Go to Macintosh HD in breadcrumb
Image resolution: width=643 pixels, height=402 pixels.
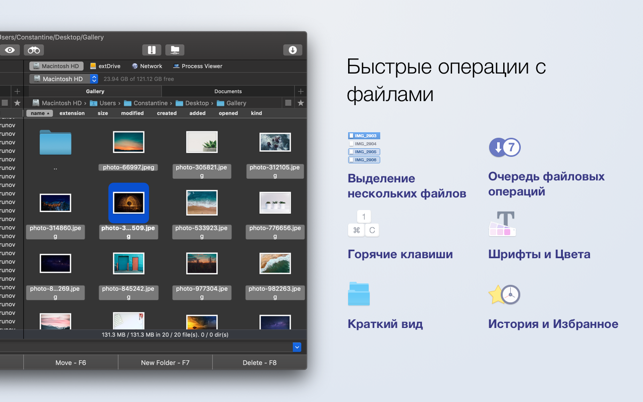pos(57,103)
